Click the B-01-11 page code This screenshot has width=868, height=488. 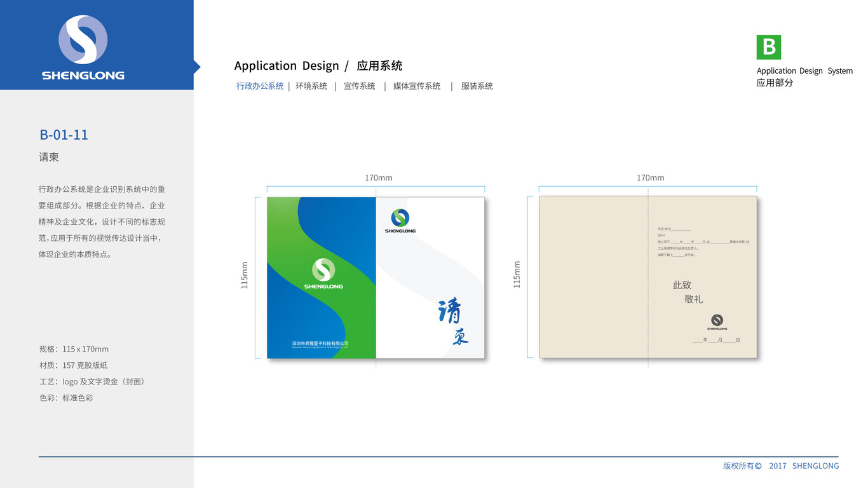coord(64,135)
